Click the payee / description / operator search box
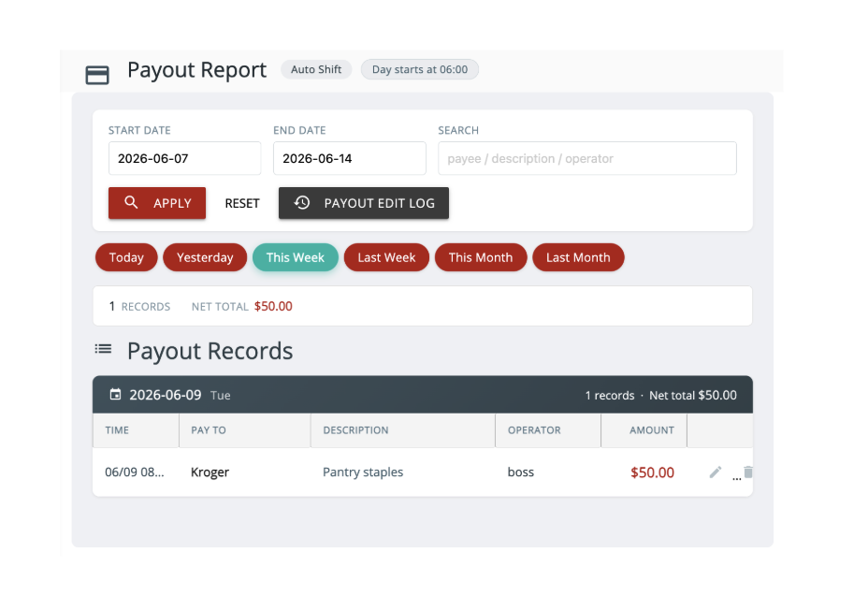The image size is (868, 595). 586,158
